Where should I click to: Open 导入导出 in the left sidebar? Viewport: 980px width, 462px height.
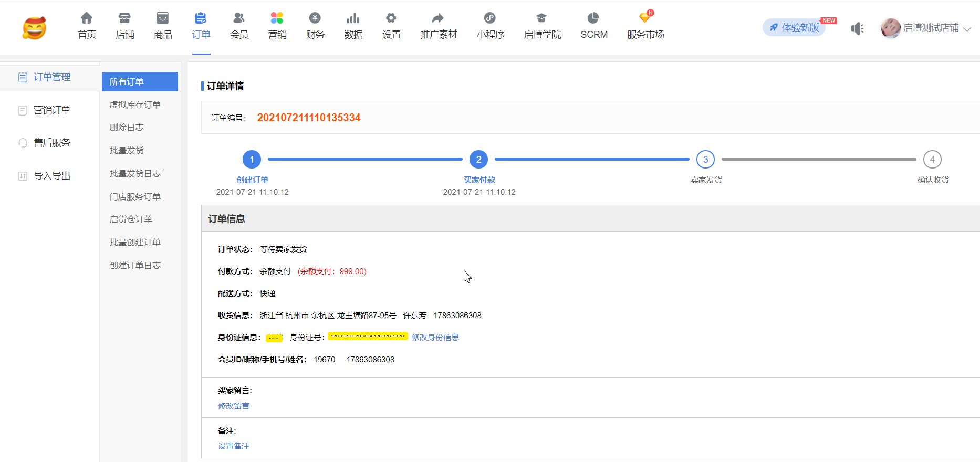click(51, 176)
